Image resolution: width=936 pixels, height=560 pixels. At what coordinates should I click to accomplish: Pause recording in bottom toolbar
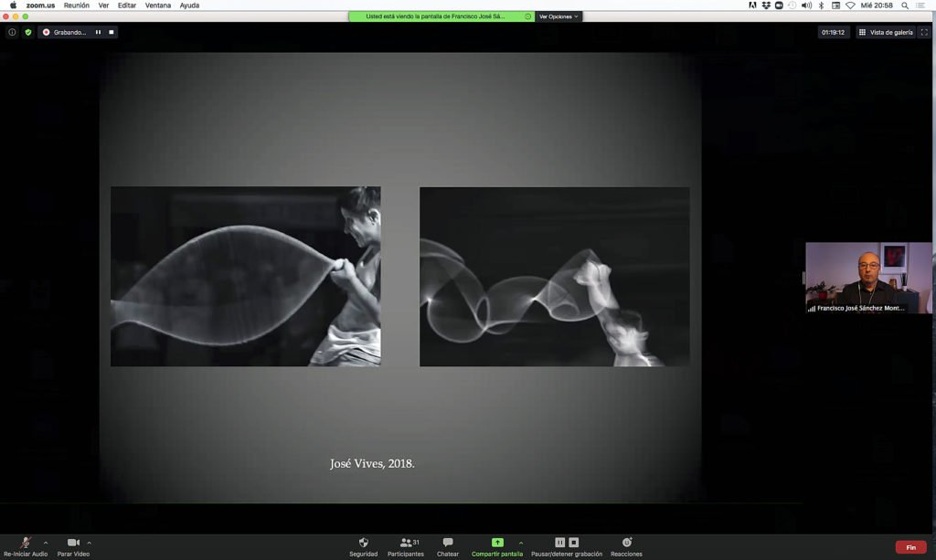point(559,543)
